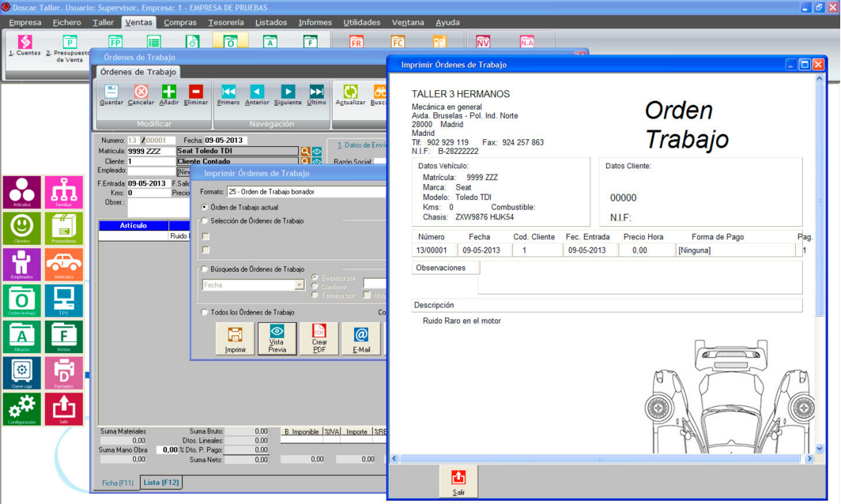This screenshot has height=504, width=841.
Task: Switch to the Ficha (F11) tab
Action: click(117, 483)
